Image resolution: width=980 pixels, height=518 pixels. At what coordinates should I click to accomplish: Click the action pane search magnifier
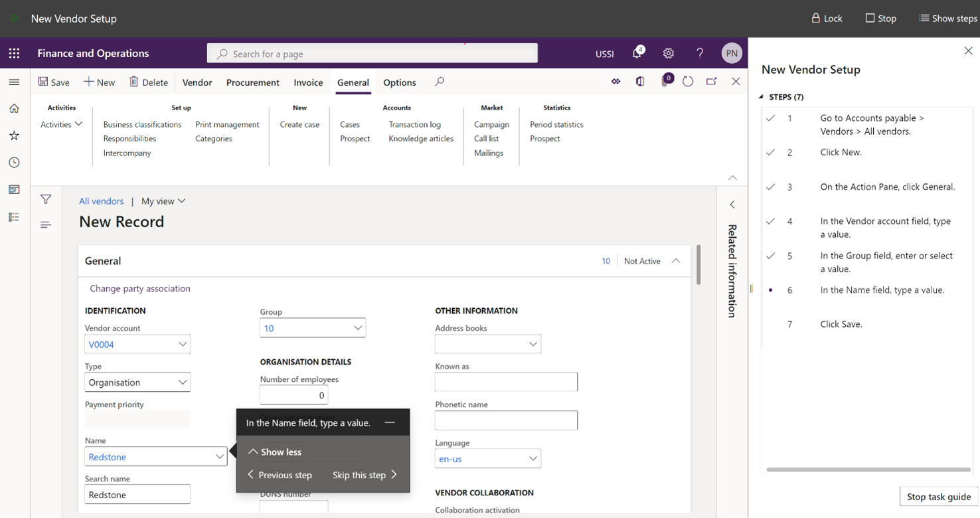pyautogui.click(x=440, y=82)
